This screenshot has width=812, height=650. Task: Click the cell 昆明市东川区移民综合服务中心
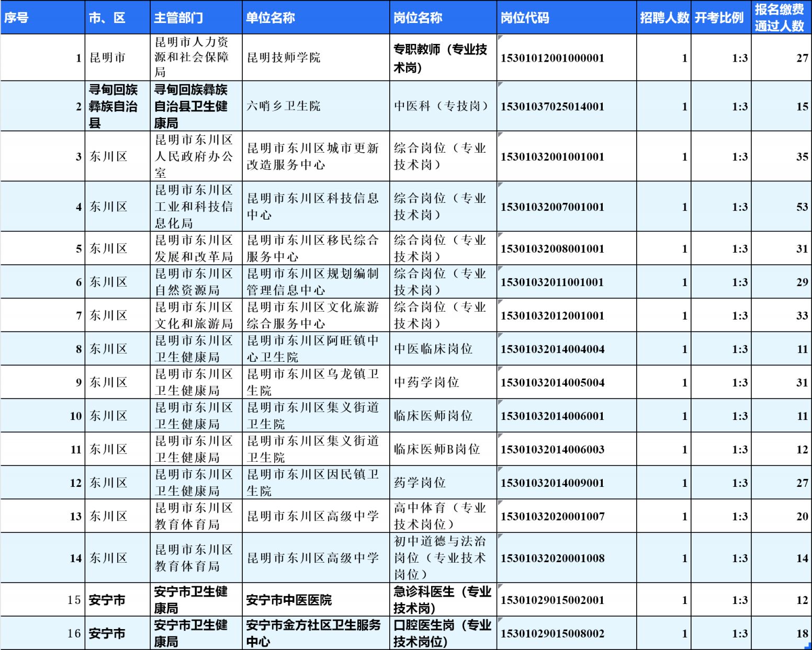click(x=316, y=248)
